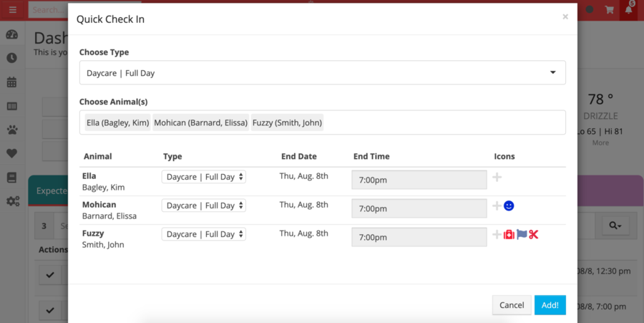This screenshot has height=323, width=644.
Task: Click the blue flag icon for Fuzzy
Action: coord(522,234)
